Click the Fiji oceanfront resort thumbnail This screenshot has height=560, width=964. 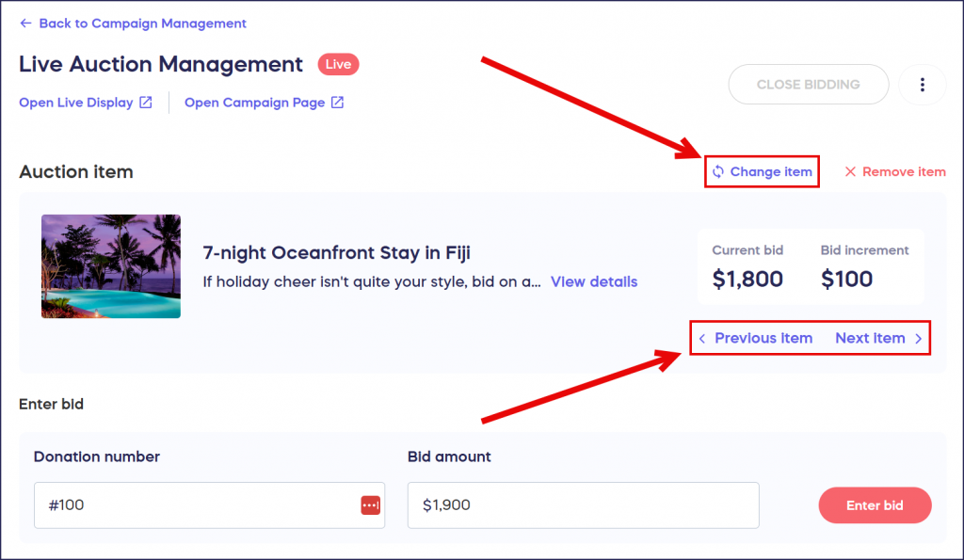pos(111,266)
